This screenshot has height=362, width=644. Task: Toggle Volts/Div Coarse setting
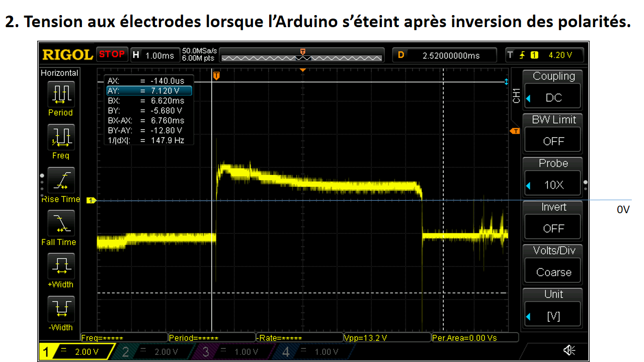tap(553, 264)
